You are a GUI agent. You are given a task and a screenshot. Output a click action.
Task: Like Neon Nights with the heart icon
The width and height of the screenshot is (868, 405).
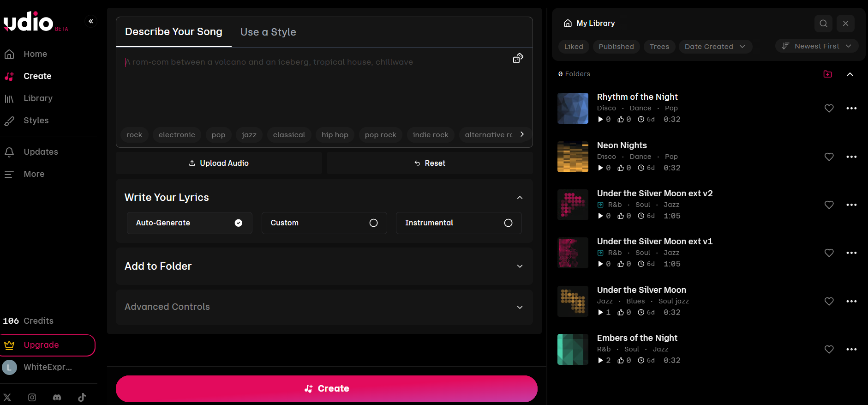coord(829,157)
